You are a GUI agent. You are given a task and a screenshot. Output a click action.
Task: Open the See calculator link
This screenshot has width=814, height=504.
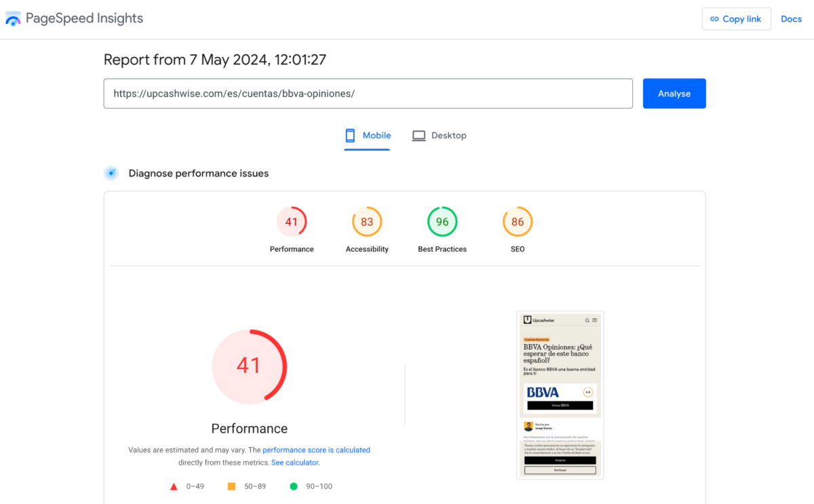click(295, 463)
